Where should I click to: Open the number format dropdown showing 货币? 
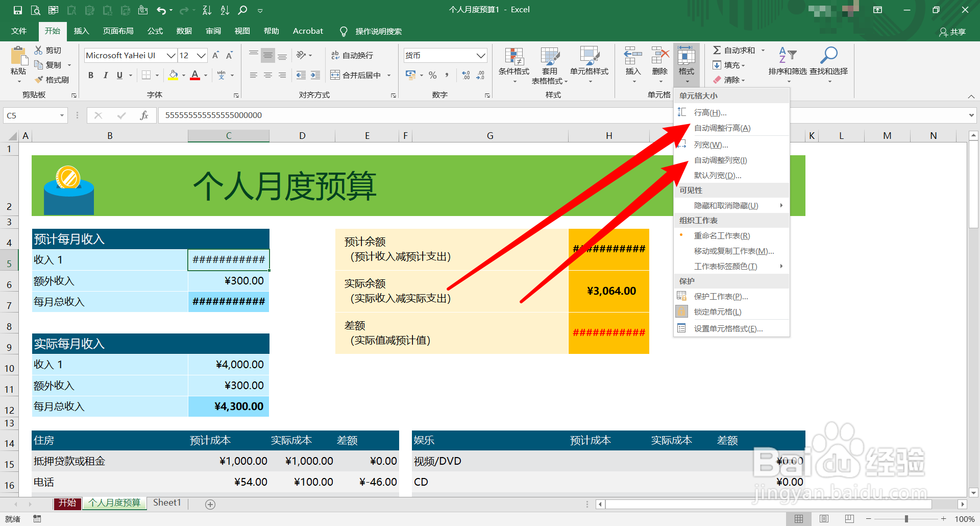click(480, 55)
